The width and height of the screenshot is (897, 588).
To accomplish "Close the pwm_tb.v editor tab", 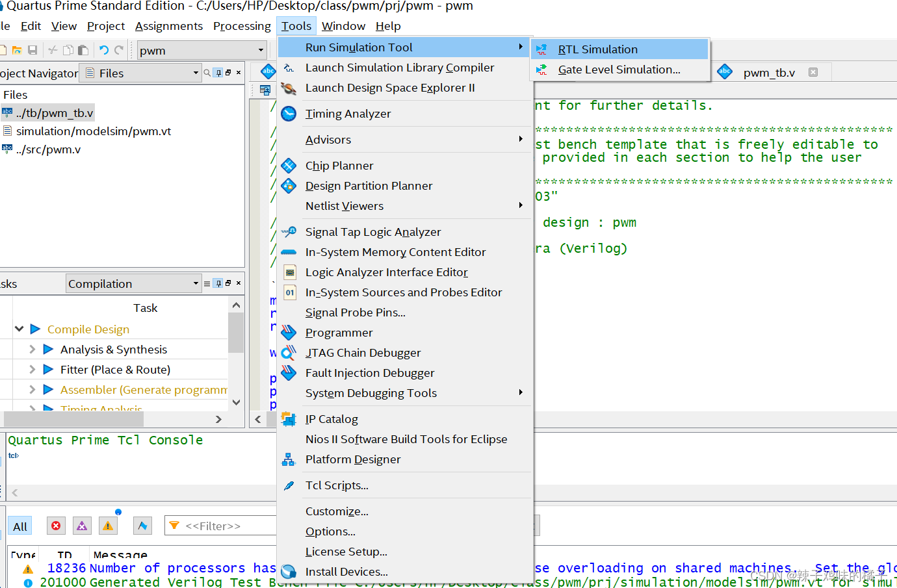I will pyautogui.click(x=813, y=72).
